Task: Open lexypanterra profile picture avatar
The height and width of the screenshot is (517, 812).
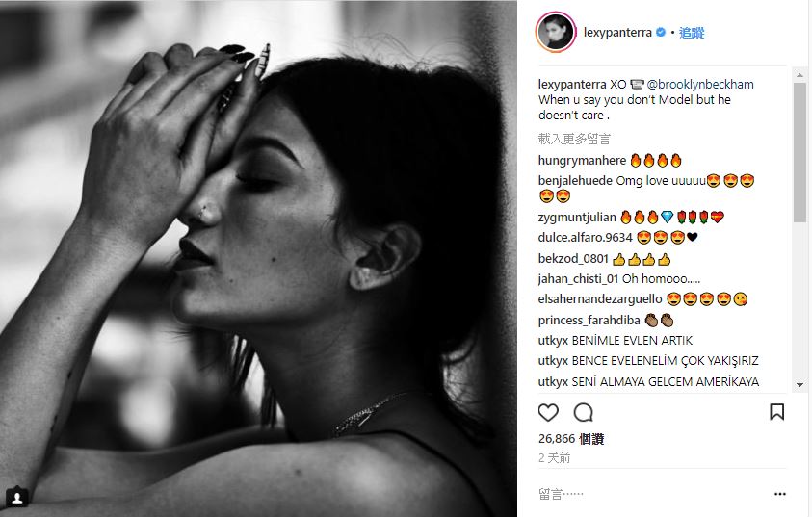Action: 556,32
